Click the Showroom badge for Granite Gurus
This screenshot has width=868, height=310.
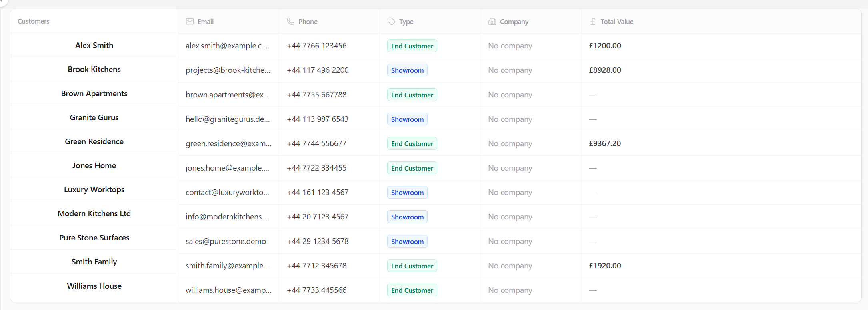[x=407, y=119]
